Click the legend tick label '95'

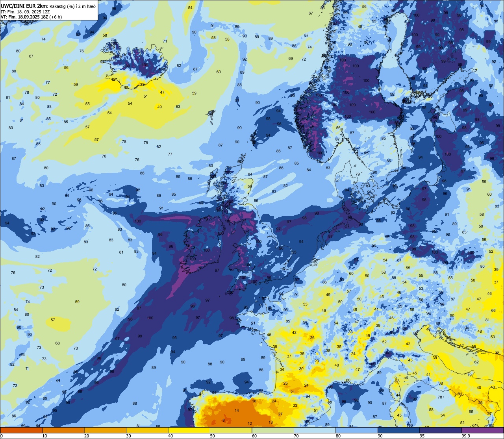pyautogui.click(x=422, y=436)
